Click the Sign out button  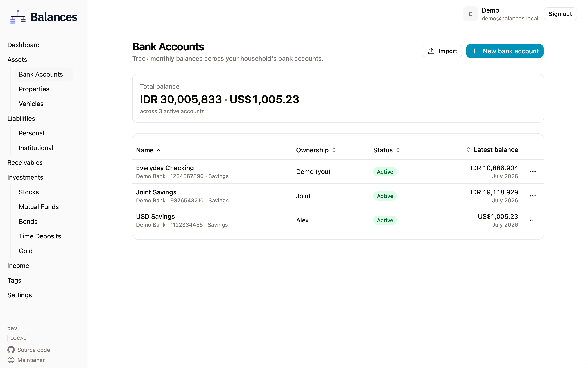(560, 14)
